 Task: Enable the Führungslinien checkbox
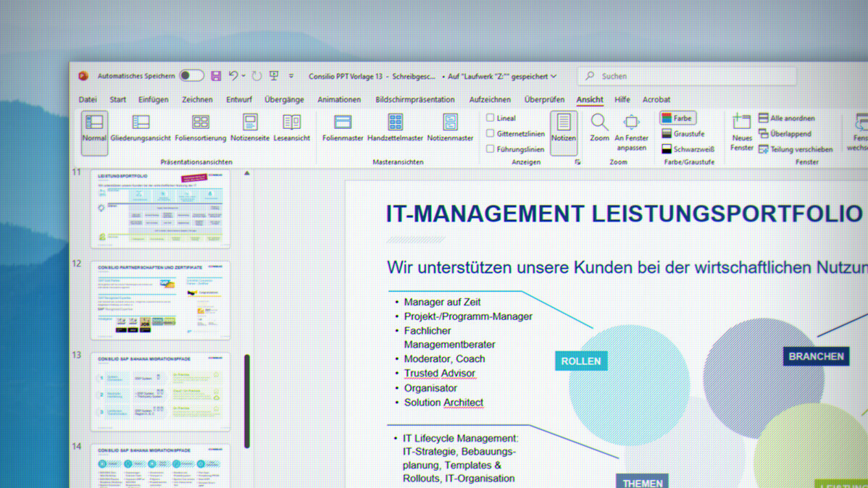point(490,149)
